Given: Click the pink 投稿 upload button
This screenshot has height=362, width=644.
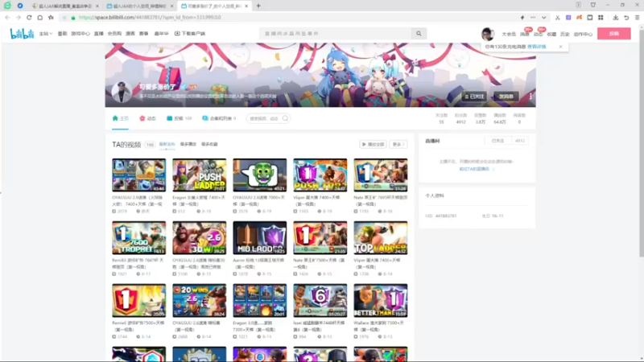Looking at the screenshot, I should [x=614, y=34].
